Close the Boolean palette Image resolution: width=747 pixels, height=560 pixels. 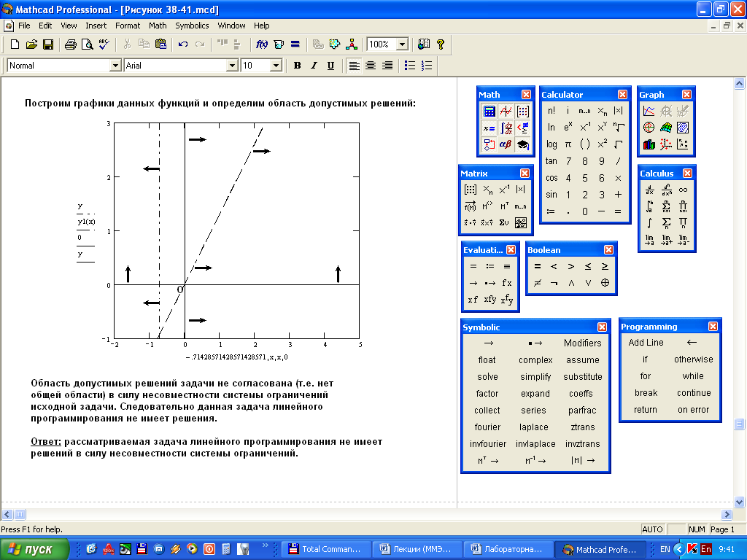(609, 250)
